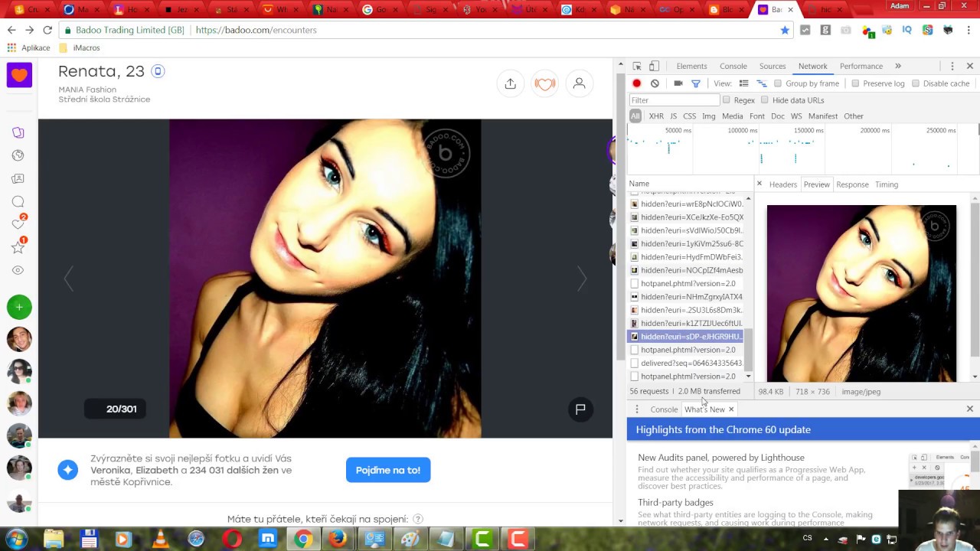Click the Filter text input field
Image resolution: width=980 pixels, height=551 pixels.
point(675,100)
